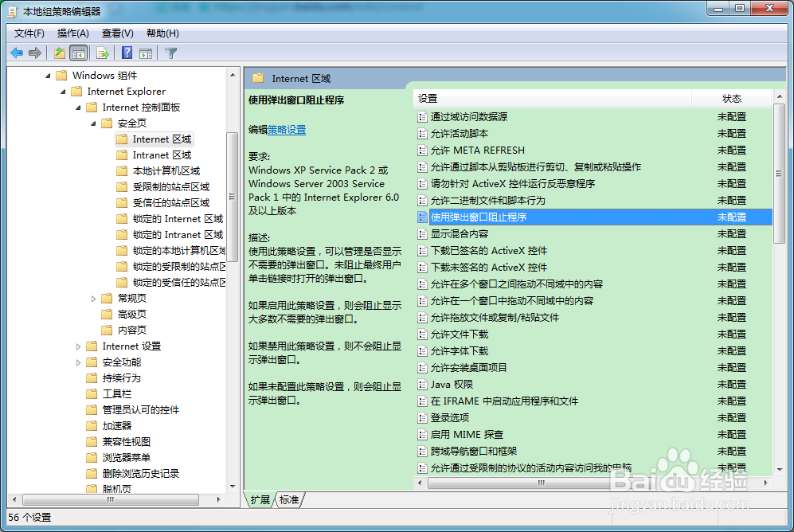Toggle the show/hide console tree icon

click(x=79, y=53)
